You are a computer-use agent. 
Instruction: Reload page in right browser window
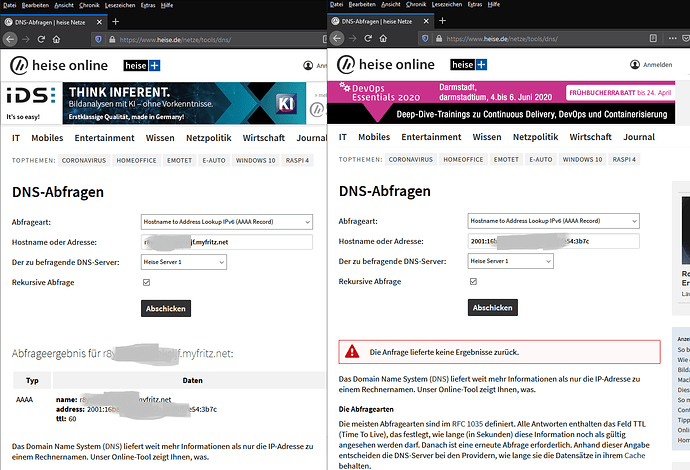(368, 38)
